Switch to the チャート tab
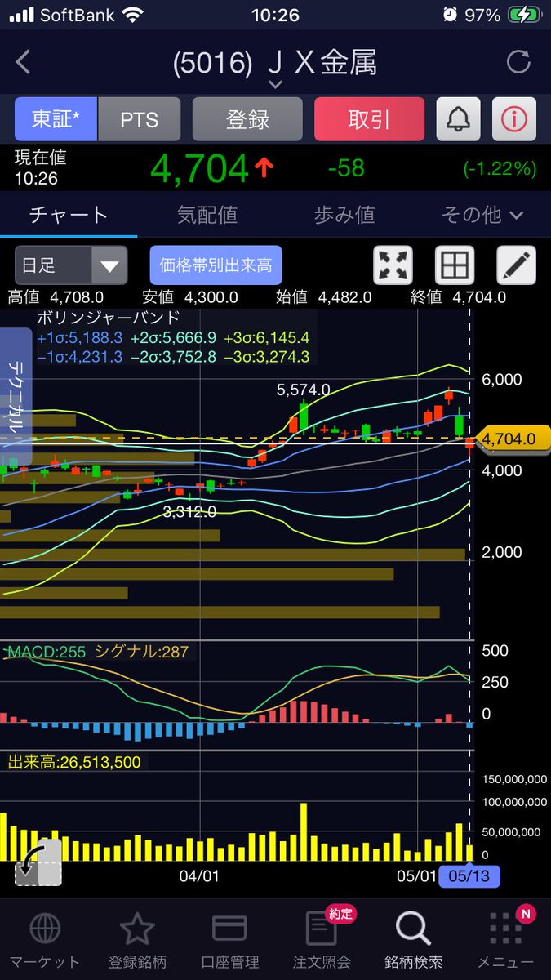551x980 pixels. (x=69, y=215)
